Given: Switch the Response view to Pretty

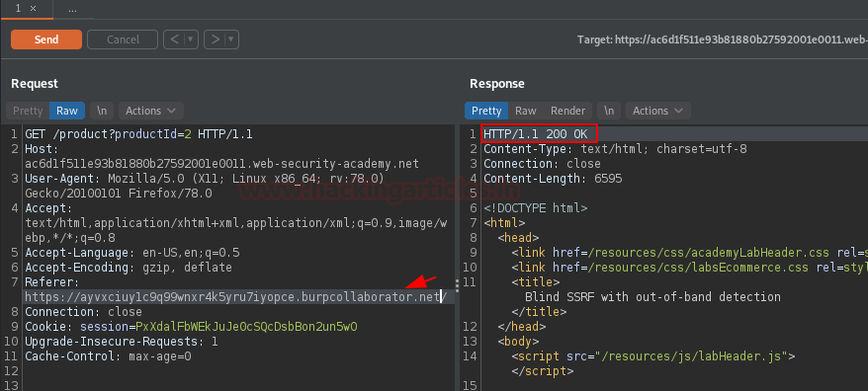Looking at the screenshot, I should point(486,111).
